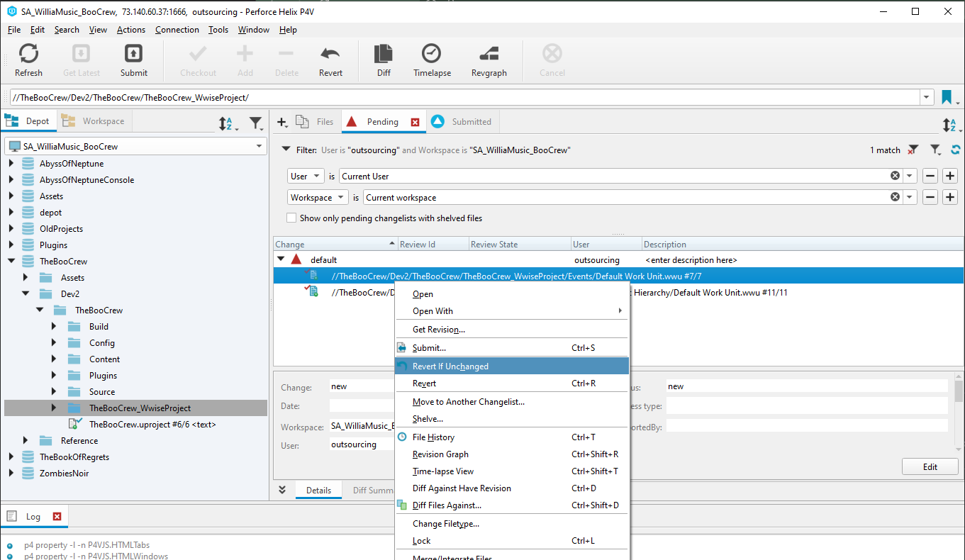The image size is (965, 560).
Task: Click the sort icon above the depot tree
Action: coord(226,123)
